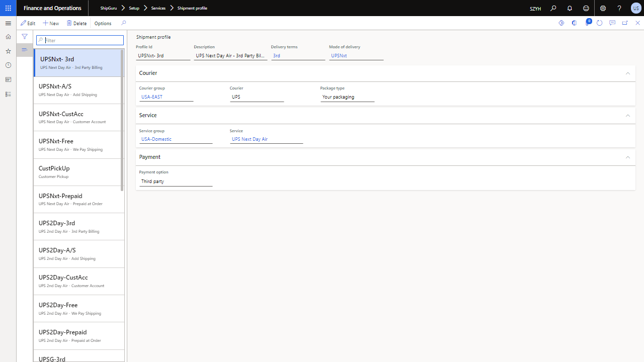Click the profile list vertical scrollbar
Screen dimensions: 644x362
(122, 120)
